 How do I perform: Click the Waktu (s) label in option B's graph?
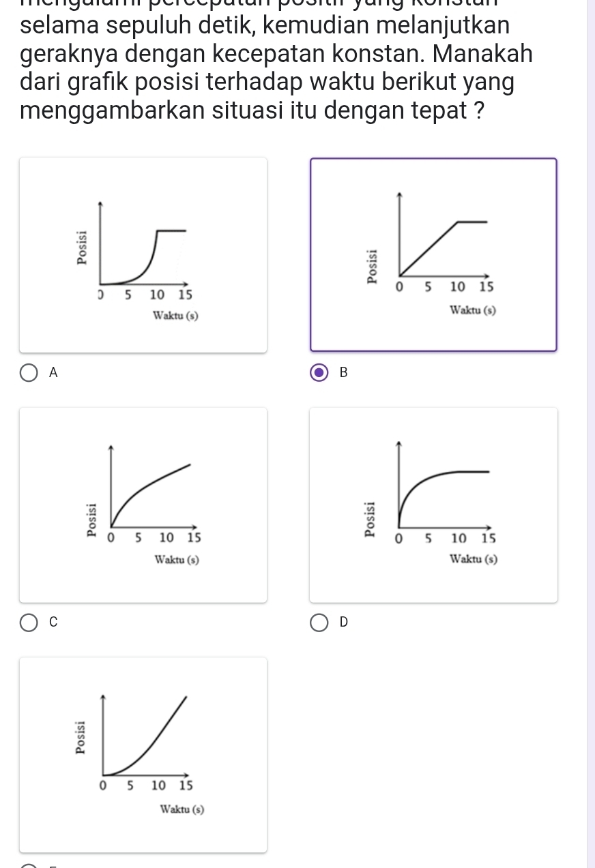(x=473, y=310)
